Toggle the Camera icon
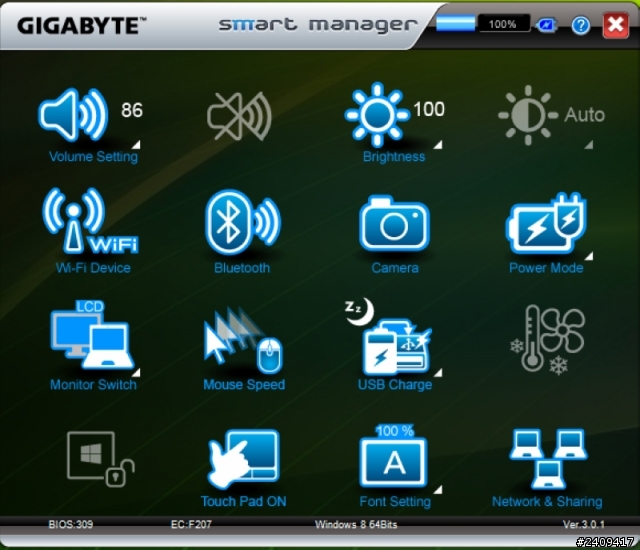This screenshot has width=640, height=550. point(394,223)
